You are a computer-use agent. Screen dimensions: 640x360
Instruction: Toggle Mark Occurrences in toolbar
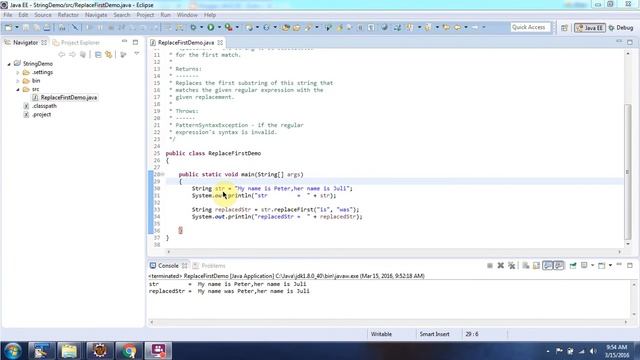click(339, 27)
